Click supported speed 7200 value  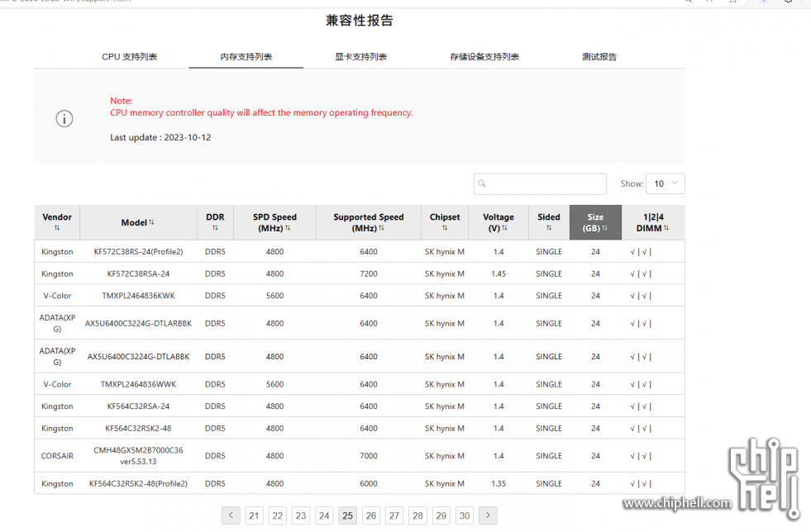(369, 274)
